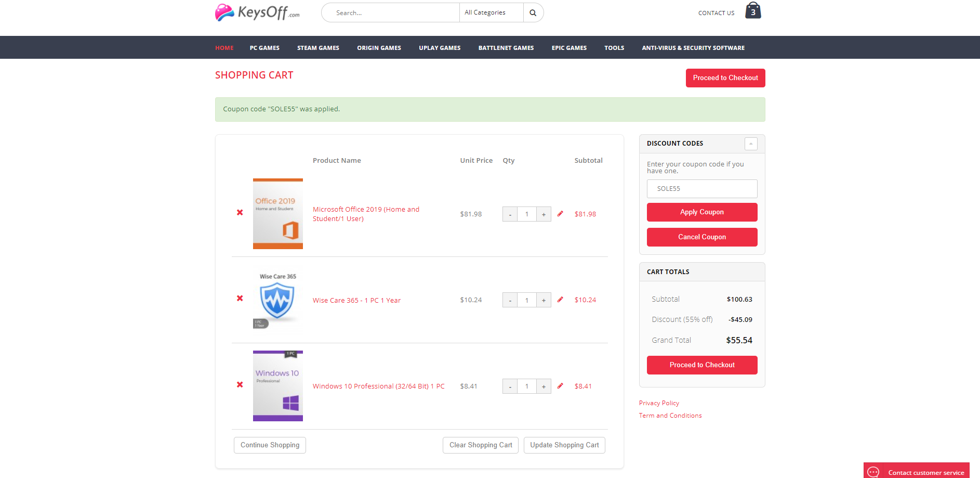This screenshot has width=980, height=478.
Task: Open Windows 10 Professional product link
Action: 379,386
